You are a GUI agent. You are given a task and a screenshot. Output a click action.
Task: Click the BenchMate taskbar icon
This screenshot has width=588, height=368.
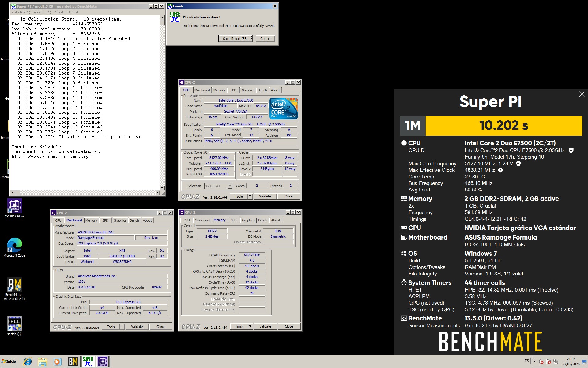tap(73, 362)
